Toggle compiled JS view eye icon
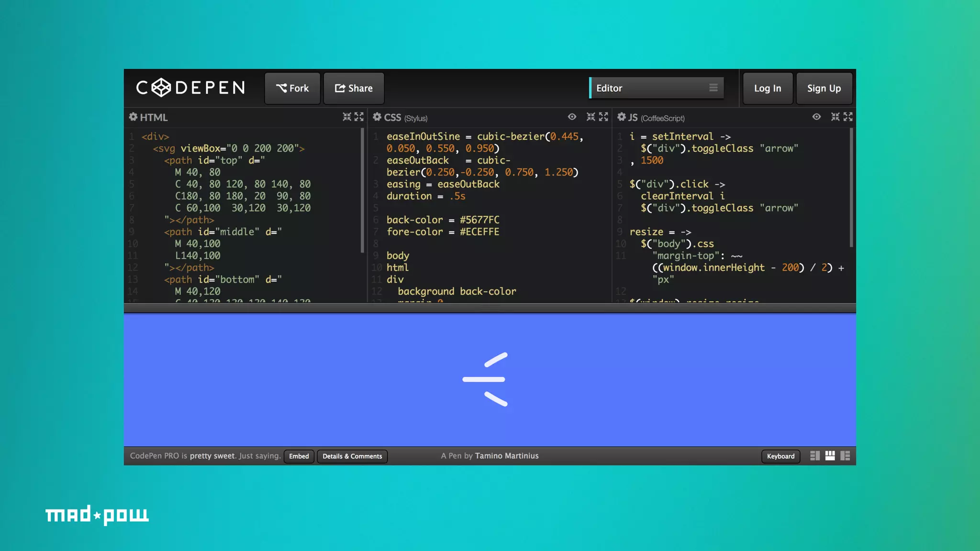Image resolution: width=980 pixels, height=551 pixels. click(x=816, y=117)
